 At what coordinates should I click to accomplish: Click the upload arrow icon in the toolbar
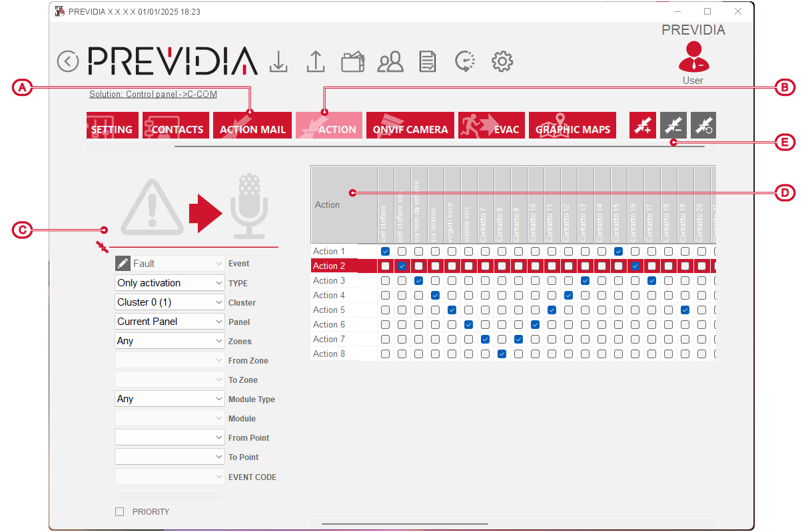click(315, 61)
